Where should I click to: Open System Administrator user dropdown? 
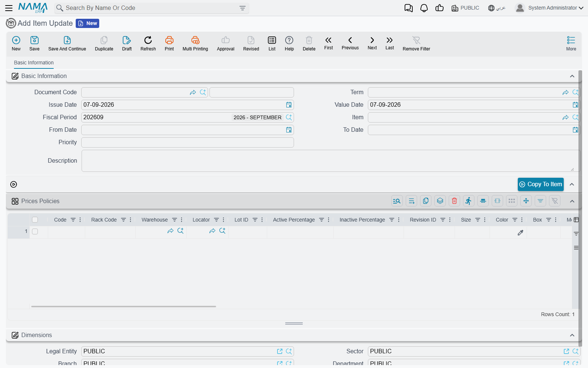tap(549, 8)
